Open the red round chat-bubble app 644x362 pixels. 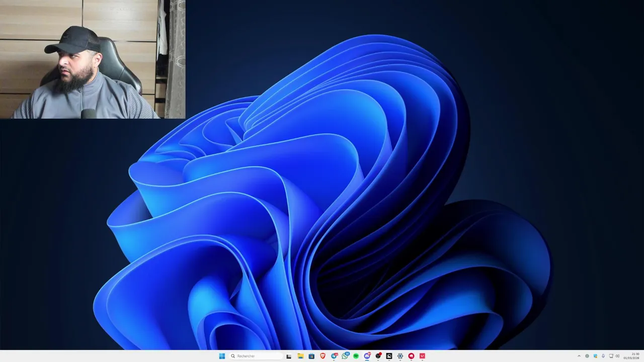[x=411, y=356]
